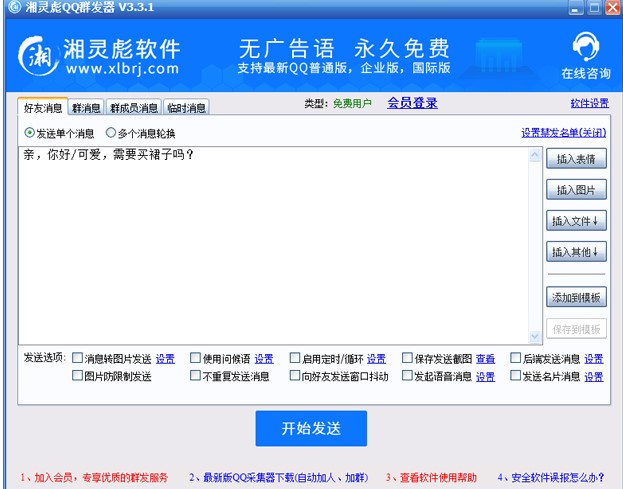Open 插入其他 dropdown button
The image size is (623, 489).
point(576,251)
